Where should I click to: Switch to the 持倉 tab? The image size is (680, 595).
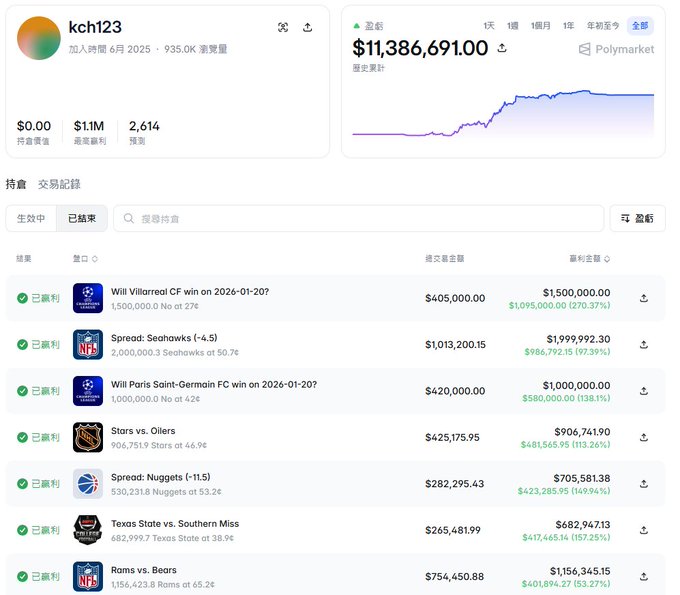16,184
